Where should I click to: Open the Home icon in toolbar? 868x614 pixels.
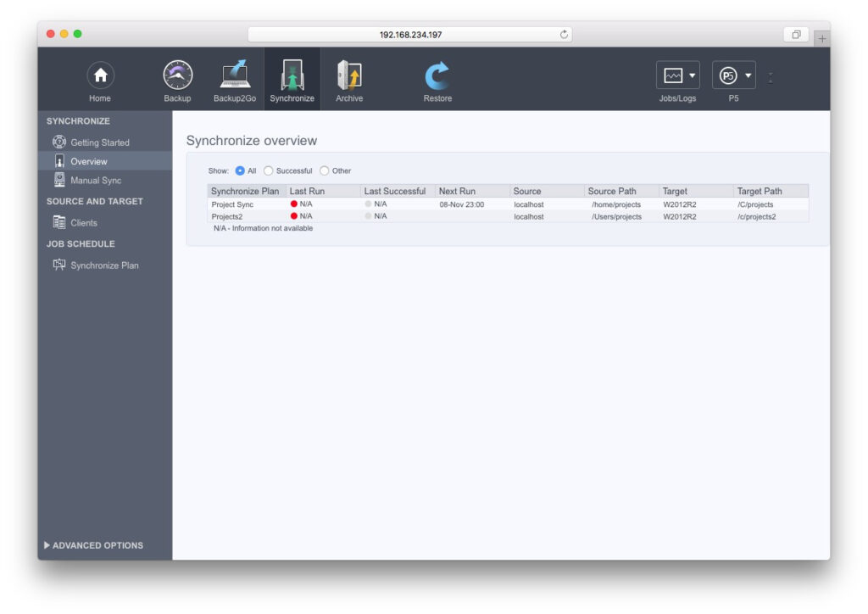tap(100, 76)
